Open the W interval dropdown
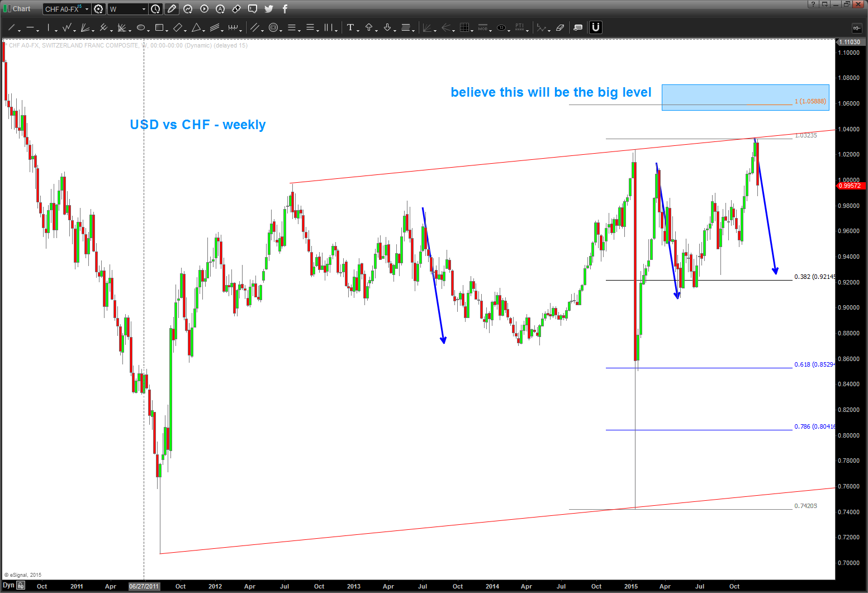The width and height of the screenshot is (868, 593). click(144, 9)
